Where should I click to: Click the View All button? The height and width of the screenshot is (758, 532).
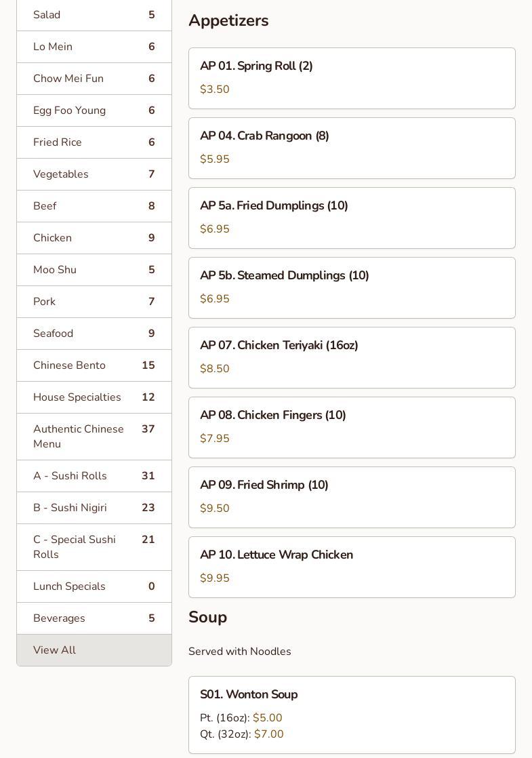click(94, 650)
